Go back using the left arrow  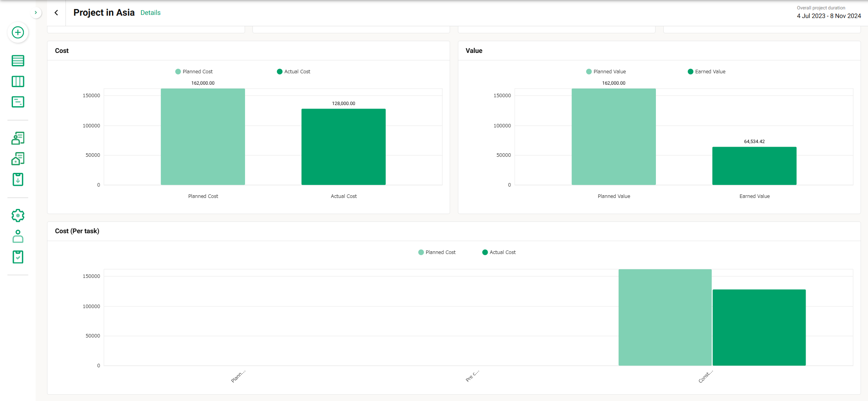click(x=56, y=13)
